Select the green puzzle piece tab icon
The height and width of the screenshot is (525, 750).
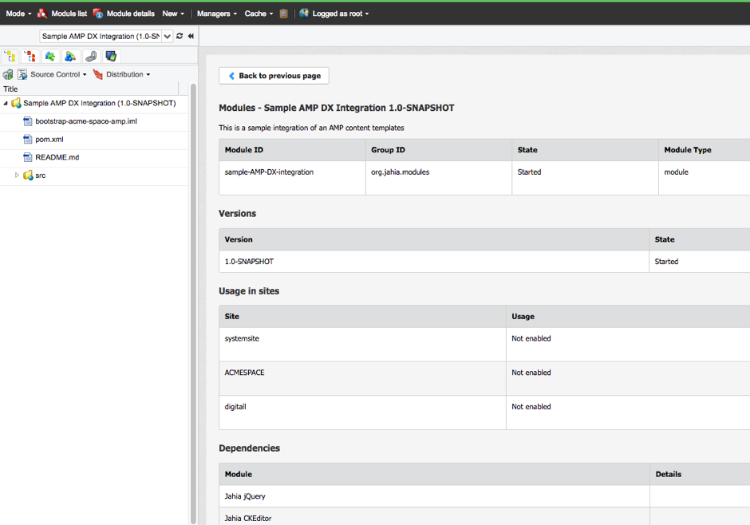[x=50, y=56]
